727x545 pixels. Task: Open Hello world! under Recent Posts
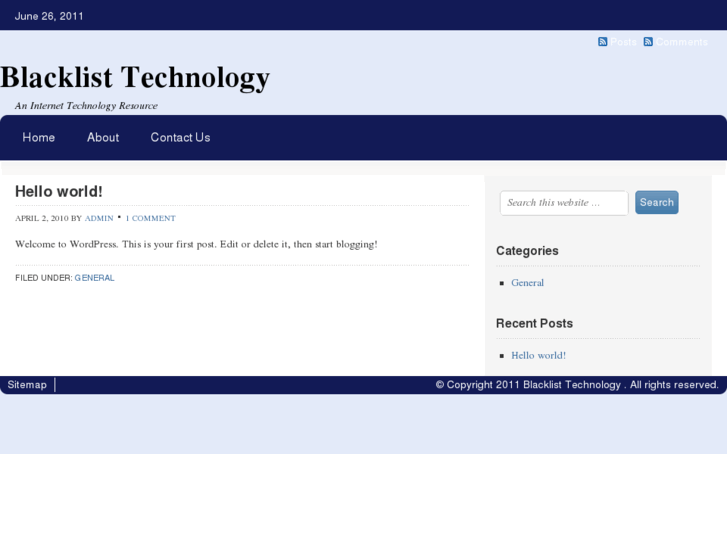(x=538, y=356)
